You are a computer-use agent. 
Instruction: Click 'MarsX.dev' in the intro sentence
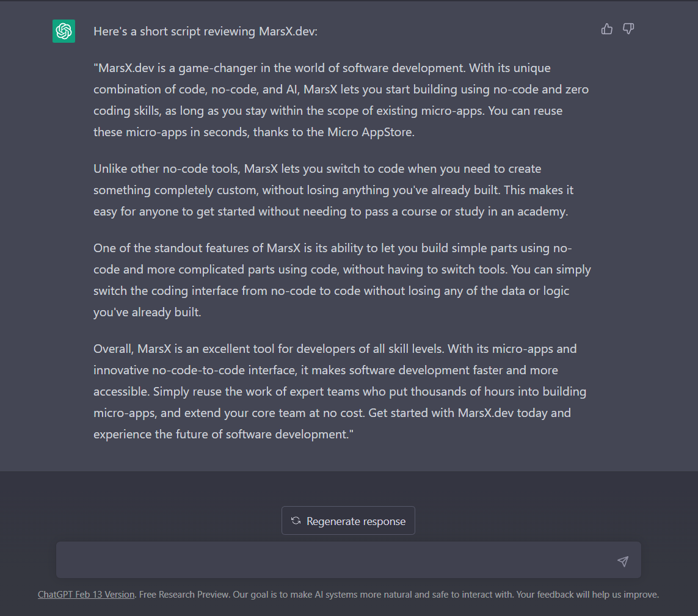[289, 31]
